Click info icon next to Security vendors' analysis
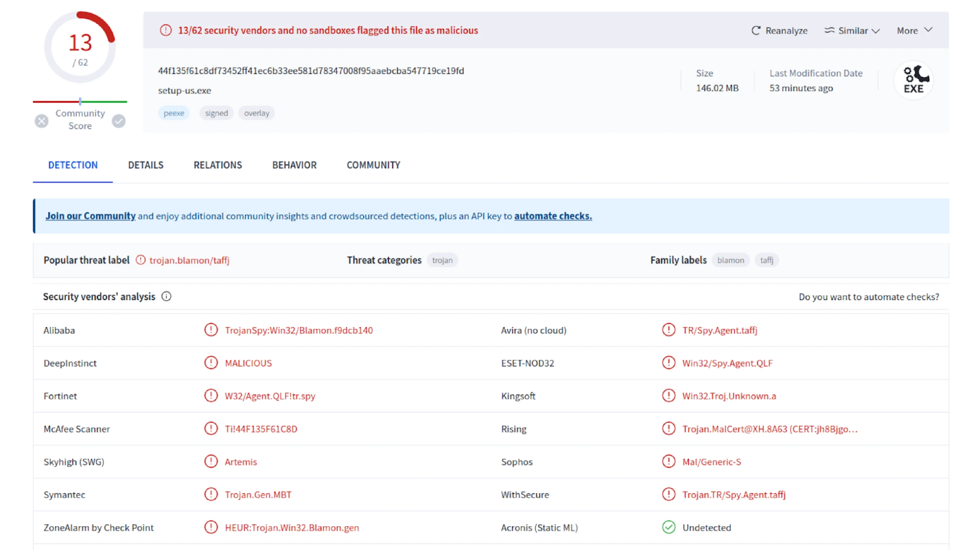This screenshot has width=980, height=550. coord(166,296)
